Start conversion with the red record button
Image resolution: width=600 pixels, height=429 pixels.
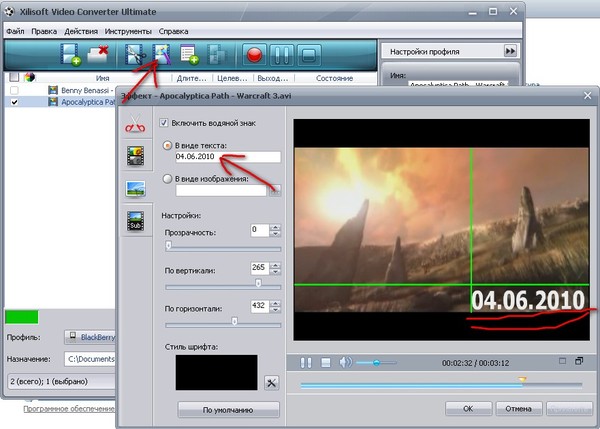[254, 55]
